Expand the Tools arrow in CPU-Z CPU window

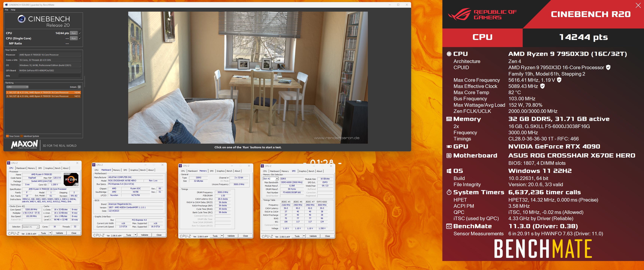50,233
